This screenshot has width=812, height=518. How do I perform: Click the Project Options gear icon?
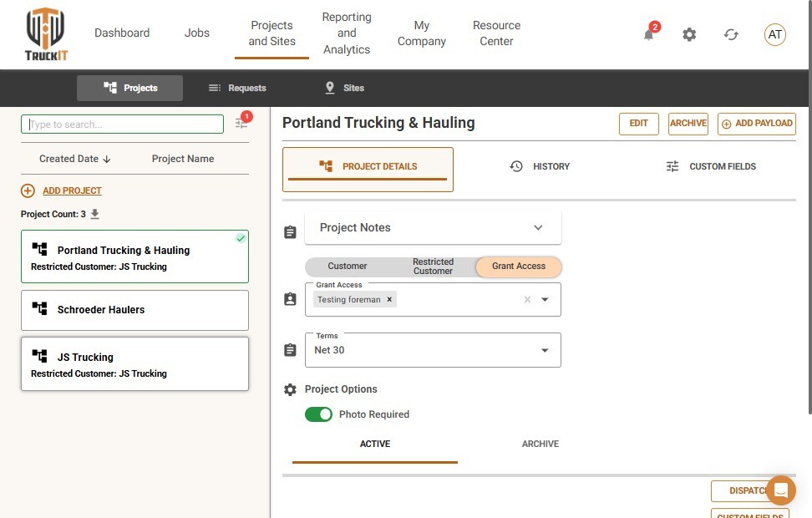(x=290, y=389)
